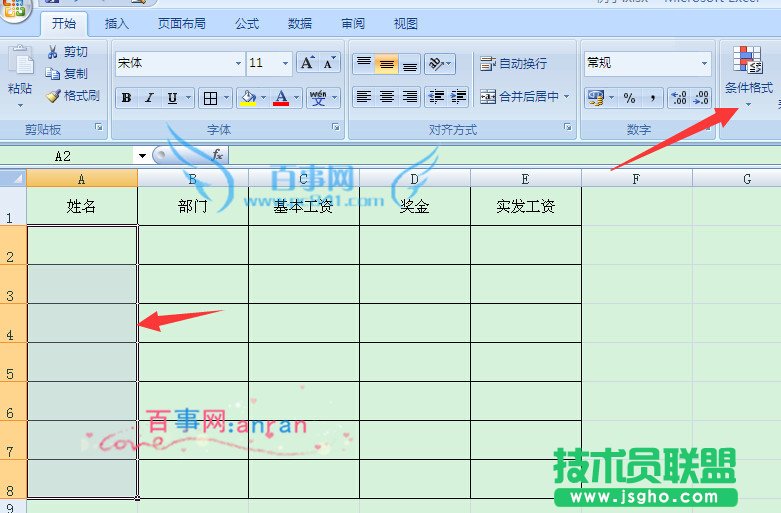
Task: Select column F header
Action: click(637, 179)
